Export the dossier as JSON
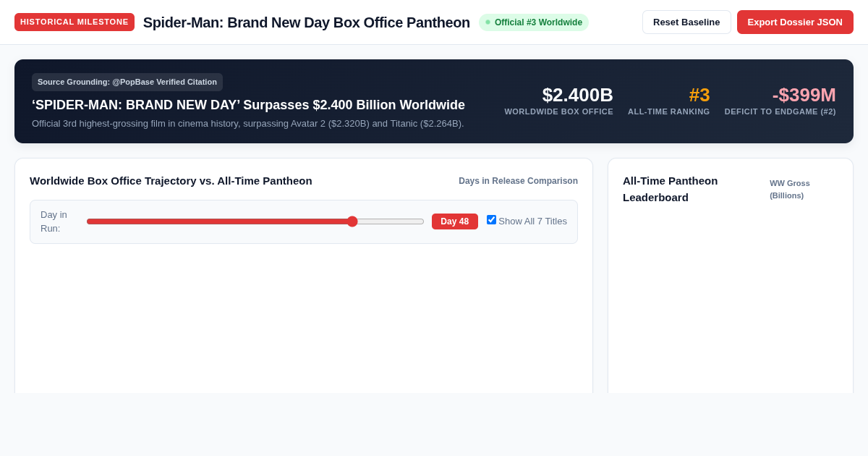Viewport: 868px width, 456px height. pyautogui.click(x=795, y=22)
